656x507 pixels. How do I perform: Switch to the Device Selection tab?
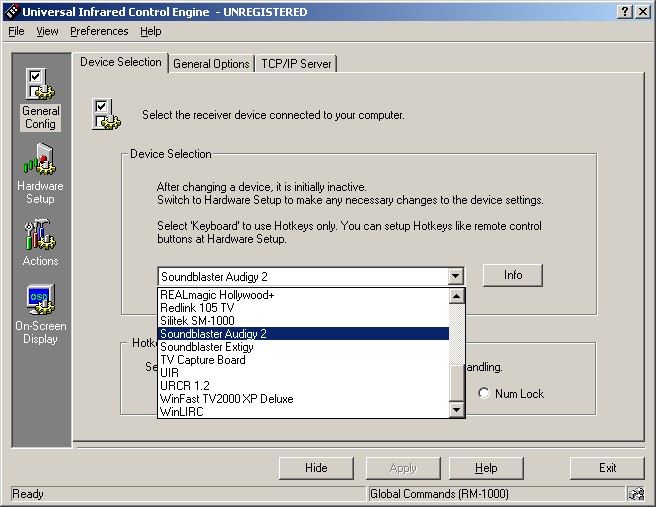click(120, 62)
